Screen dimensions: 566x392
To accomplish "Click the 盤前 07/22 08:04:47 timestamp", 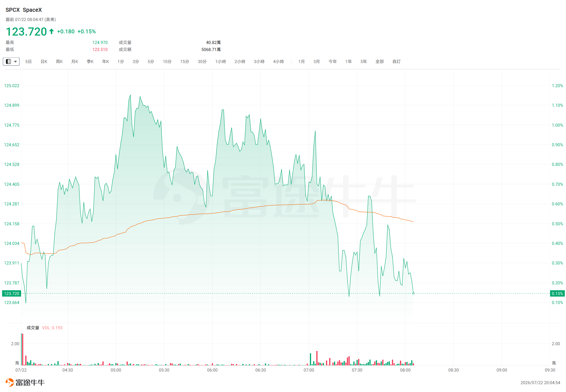I will pyautogui.click(x=31, y=20).
